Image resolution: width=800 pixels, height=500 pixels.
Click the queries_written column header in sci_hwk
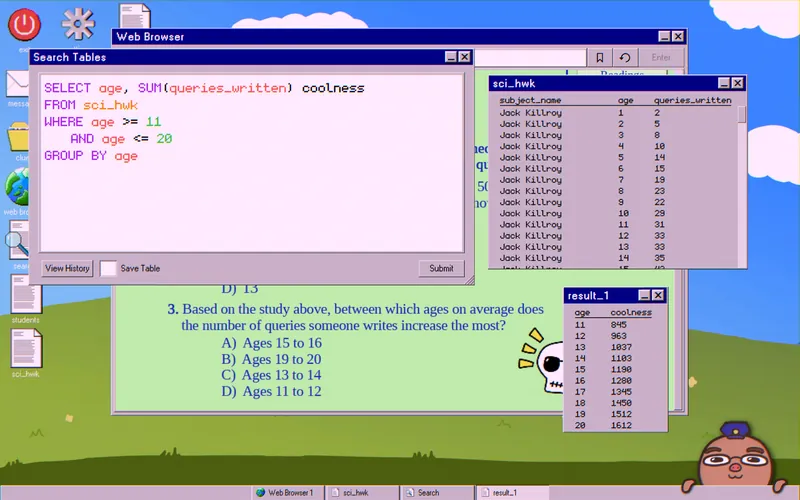coord(692,101)
